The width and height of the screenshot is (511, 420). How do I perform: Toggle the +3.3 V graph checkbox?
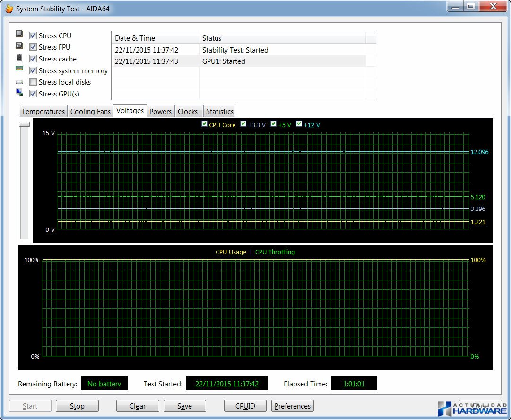[x=243, y=124]
